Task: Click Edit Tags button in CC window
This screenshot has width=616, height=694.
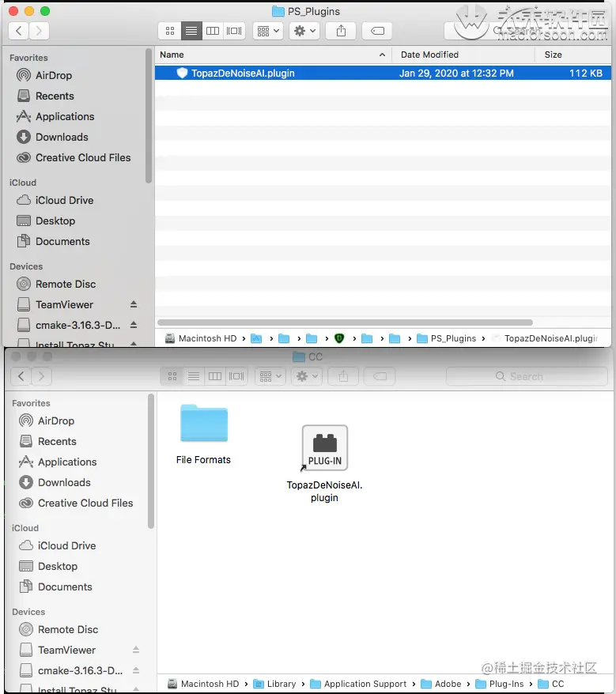Action: tap(380, 377)
